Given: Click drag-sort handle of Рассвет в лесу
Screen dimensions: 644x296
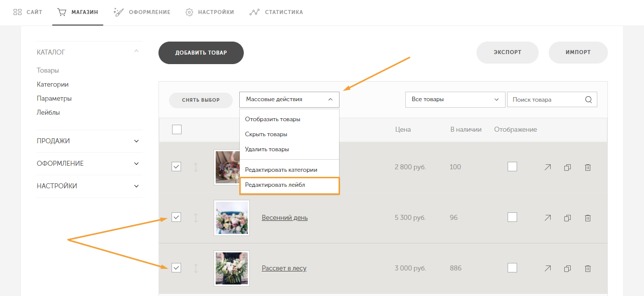Looking at the screenshot, I should (x=196, y=268).
